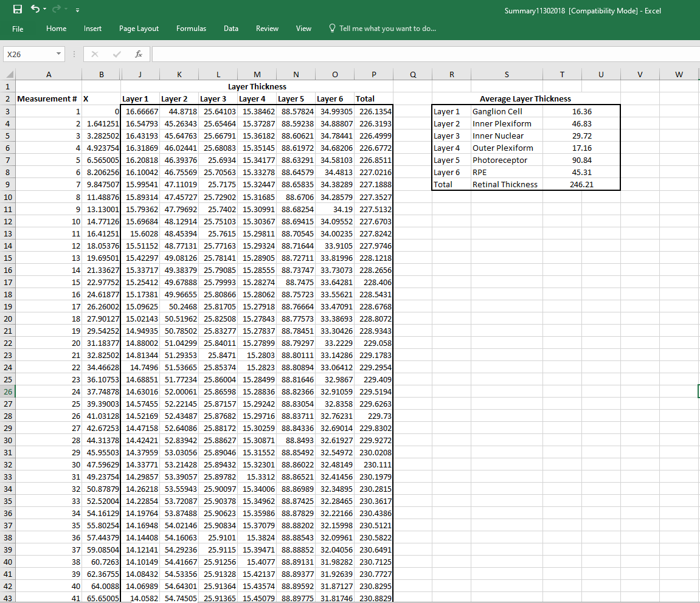This screenshot has width=700, height=603.
Task: Click the Undo arrow icon
Action: (36, 9)
